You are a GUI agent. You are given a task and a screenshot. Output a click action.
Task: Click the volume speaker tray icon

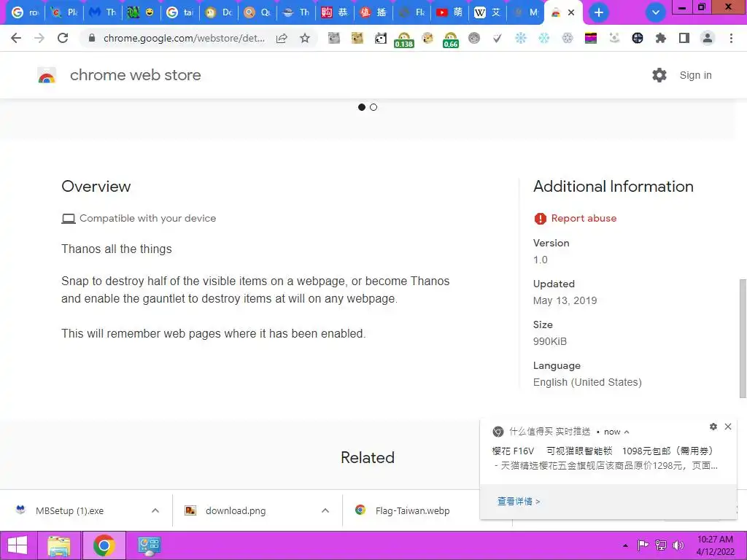click(678, 545)
